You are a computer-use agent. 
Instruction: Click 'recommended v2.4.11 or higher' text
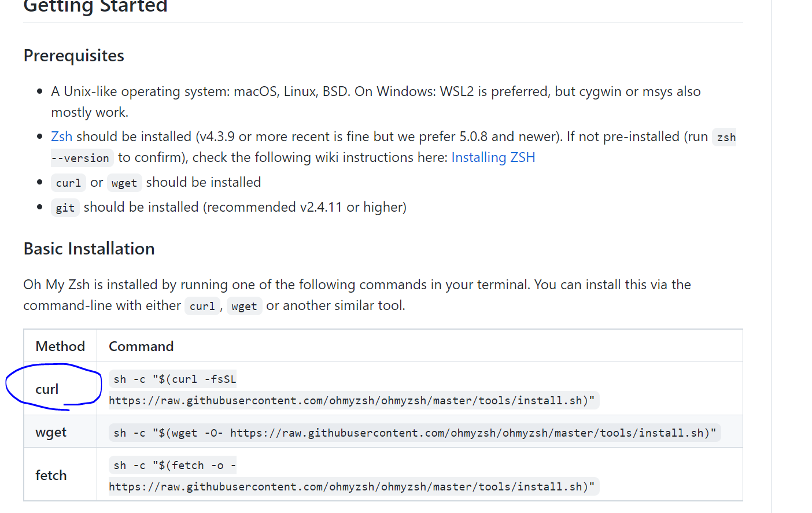305,207
